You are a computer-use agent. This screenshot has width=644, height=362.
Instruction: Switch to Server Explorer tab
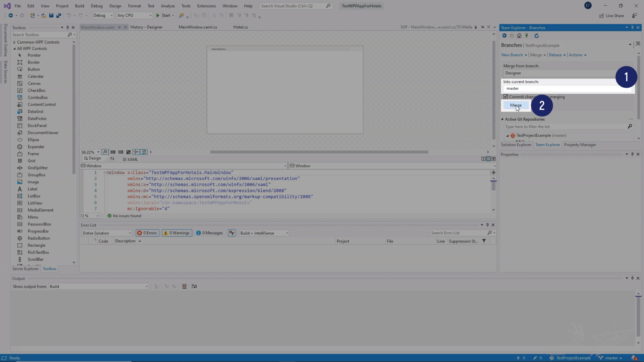(x=25, y=269)
